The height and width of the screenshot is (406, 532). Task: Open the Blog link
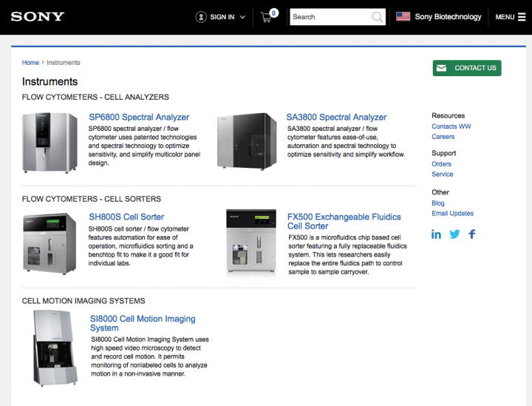(438, 203)
